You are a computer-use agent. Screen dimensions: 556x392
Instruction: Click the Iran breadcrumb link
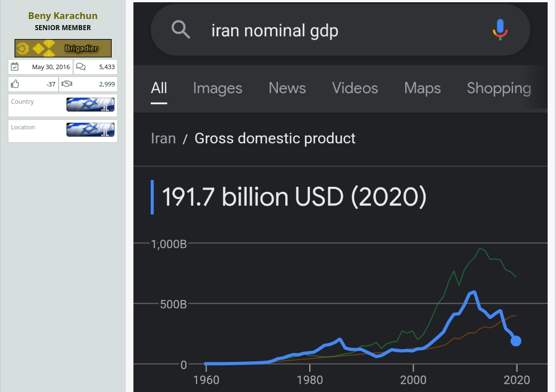click(x=163, y=138)
